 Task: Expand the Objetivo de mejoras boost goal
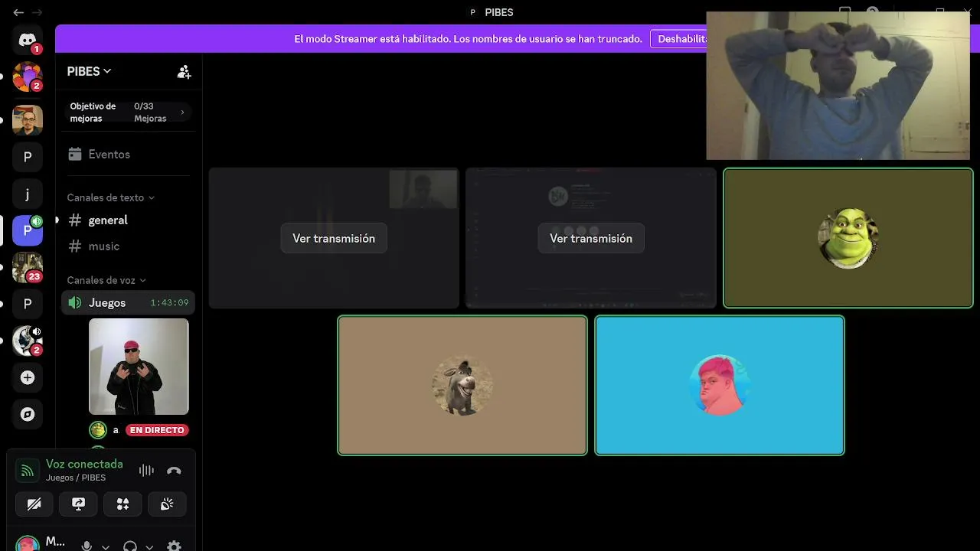pos(127,112)
